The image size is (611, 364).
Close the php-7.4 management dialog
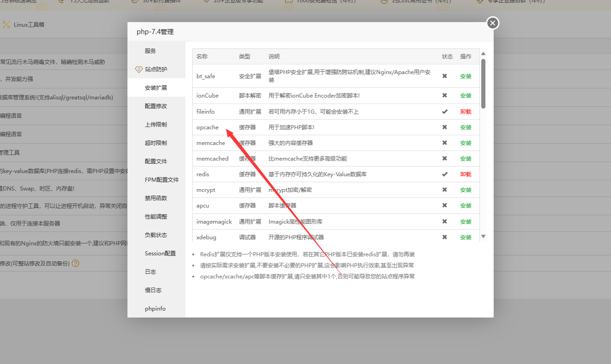(493, 23)
